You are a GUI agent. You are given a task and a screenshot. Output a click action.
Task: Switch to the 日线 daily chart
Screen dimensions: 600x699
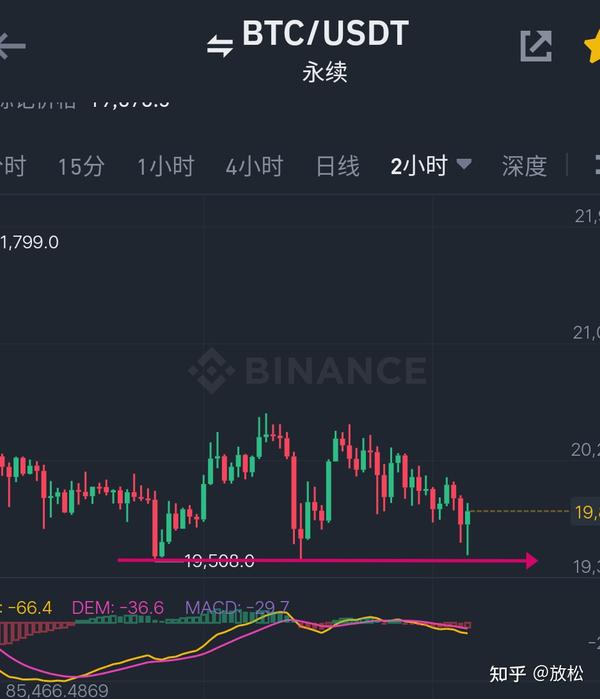(x=337, y=166)
